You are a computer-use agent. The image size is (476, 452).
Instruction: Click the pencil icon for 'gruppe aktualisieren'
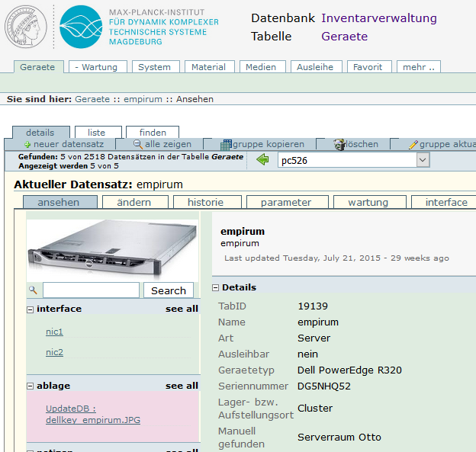pyautogui.click(x=413, y=144)
